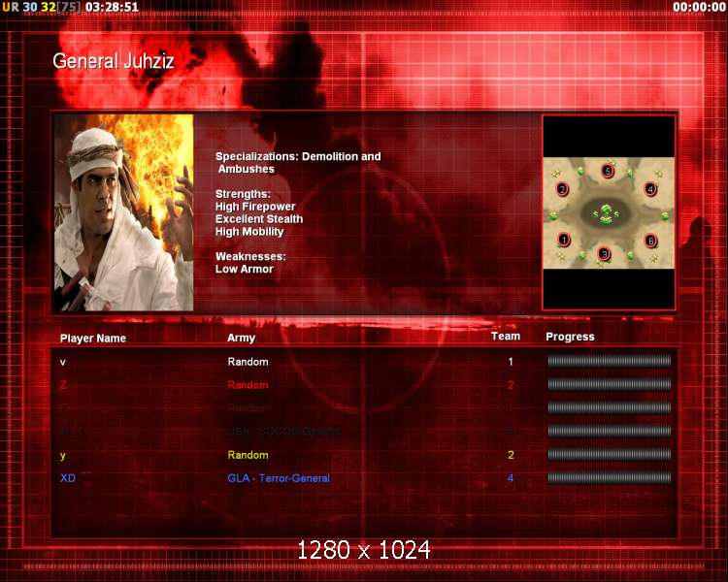Click the Army column header
This screenshot has width=728, height=582.
coord(241,338)
